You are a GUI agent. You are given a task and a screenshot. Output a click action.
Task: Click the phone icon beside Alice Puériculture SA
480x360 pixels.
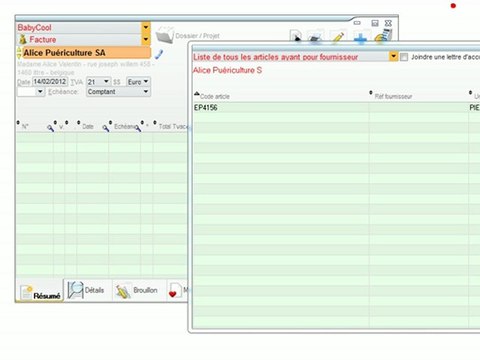coord(159,54)
